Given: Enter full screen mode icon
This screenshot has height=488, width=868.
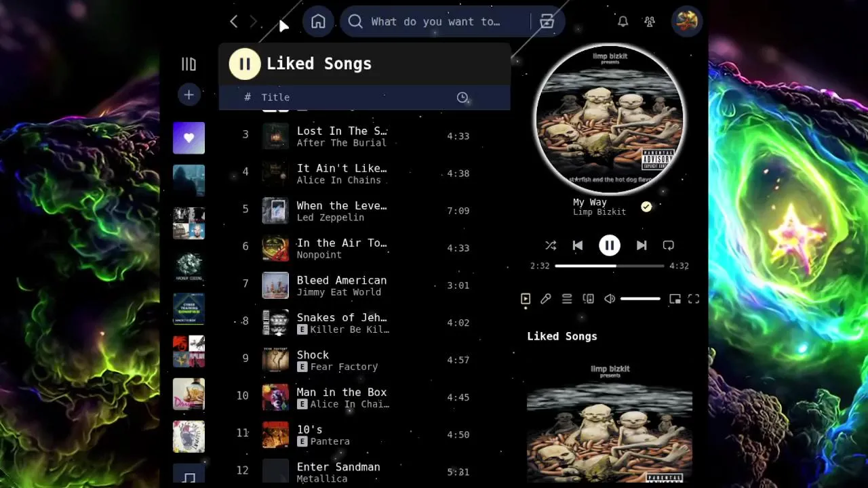Looking at the screenshot, I should click(694, 299).
